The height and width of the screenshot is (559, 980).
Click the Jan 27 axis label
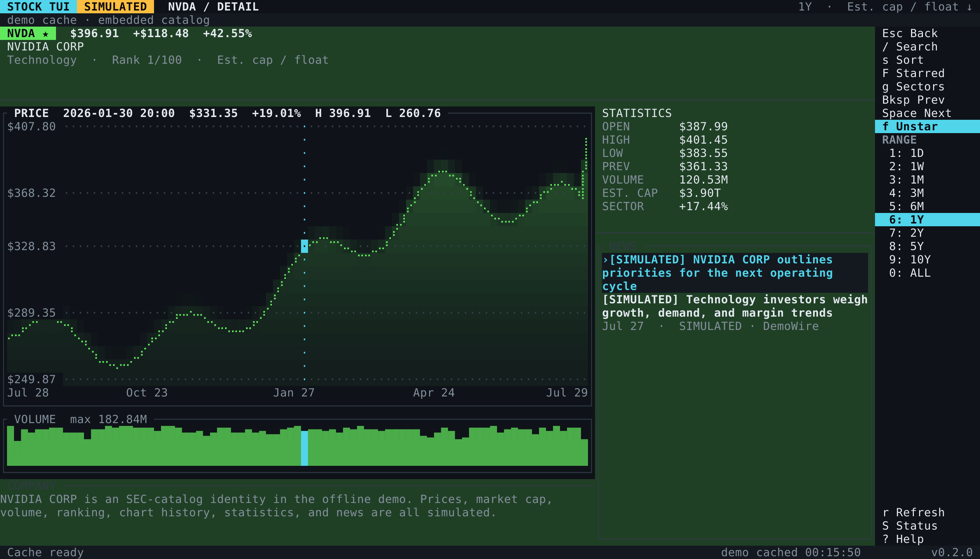(294, 393)
